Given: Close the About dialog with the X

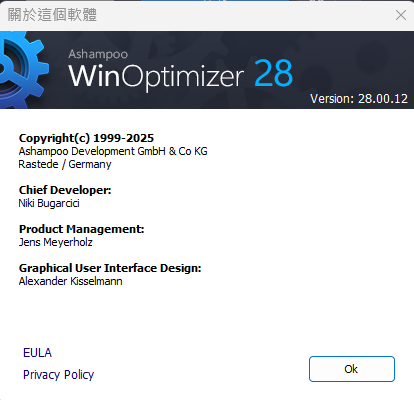Looking at the screenshot, I should [x=401, y=15].
